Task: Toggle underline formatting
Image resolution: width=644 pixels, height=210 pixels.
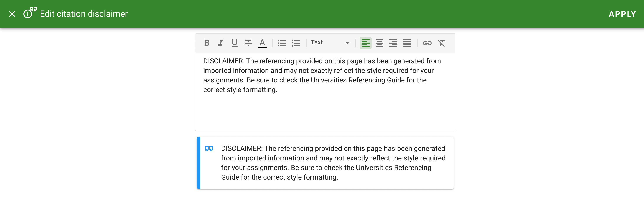Action: coord(234,43)
